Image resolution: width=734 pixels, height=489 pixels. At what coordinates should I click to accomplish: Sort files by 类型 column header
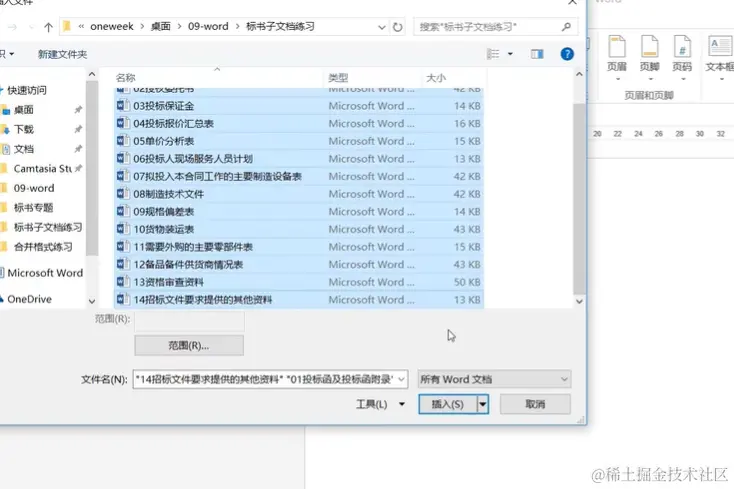(338, 78)
